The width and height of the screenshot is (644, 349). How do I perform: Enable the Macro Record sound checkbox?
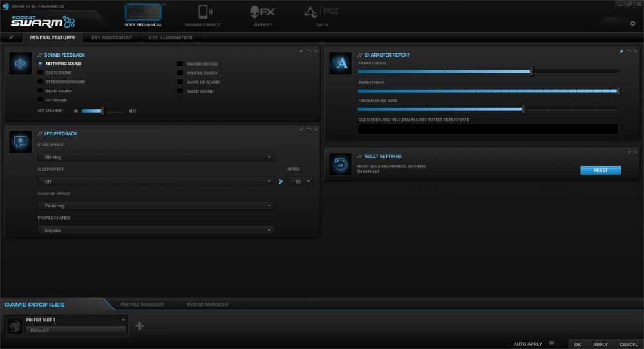(x=180, y=64)
